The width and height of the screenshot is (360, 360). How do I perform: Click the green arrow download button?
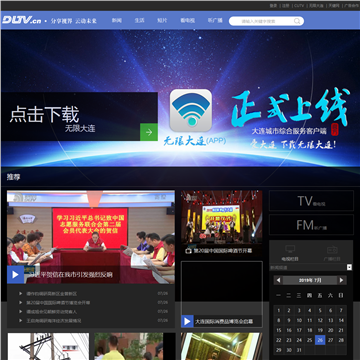149,132
